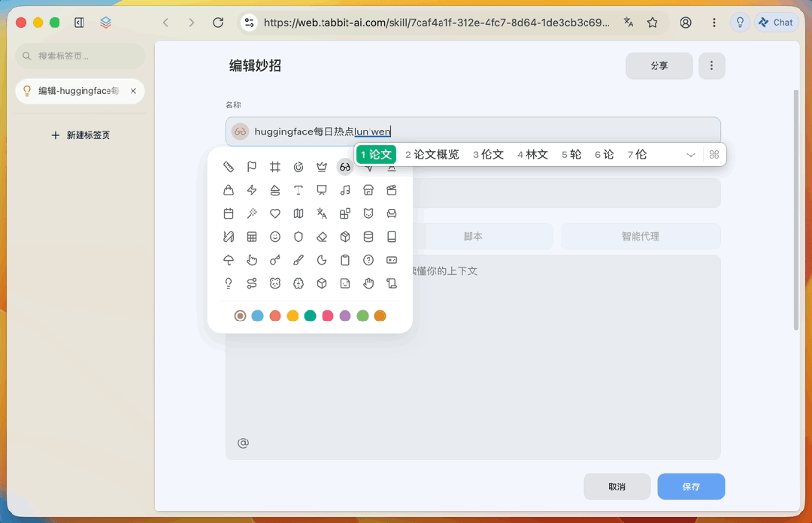Open the Chat panel
The width and height of the screenshot is (812, 523).
coord(776,23)
